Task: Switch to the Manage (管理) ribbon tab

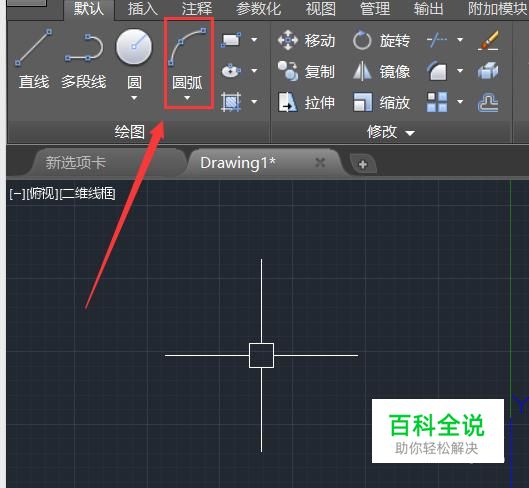Action: [375, 9]
